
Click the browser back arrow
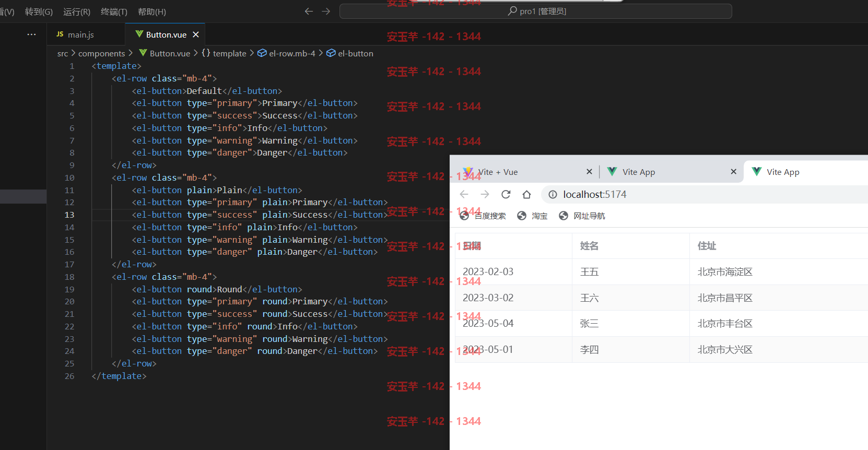(464, 194)
